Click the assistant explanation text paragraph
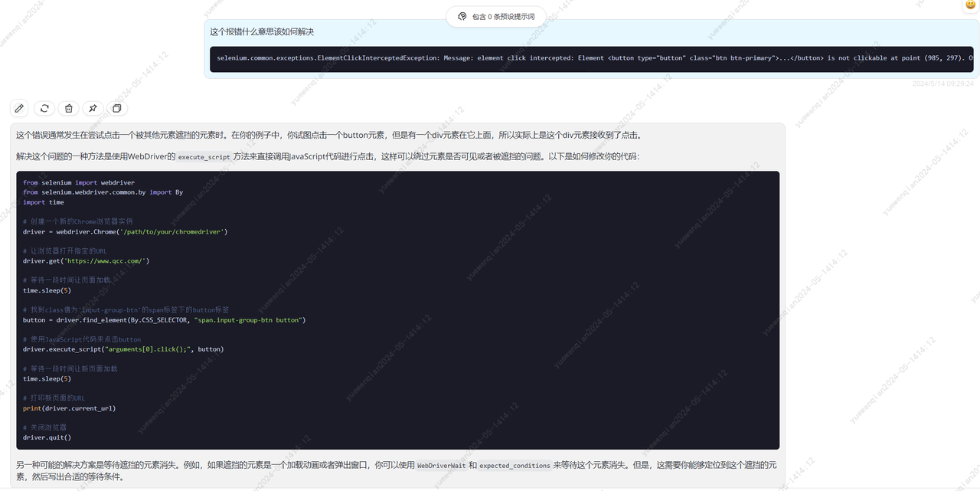 (x=306, y=135)
